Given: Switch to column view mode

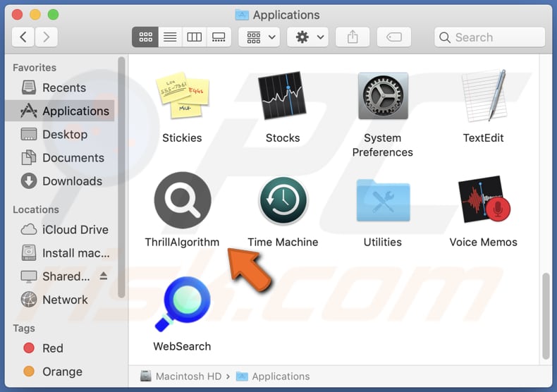Looking at the screenshot, I should [195, 37].
